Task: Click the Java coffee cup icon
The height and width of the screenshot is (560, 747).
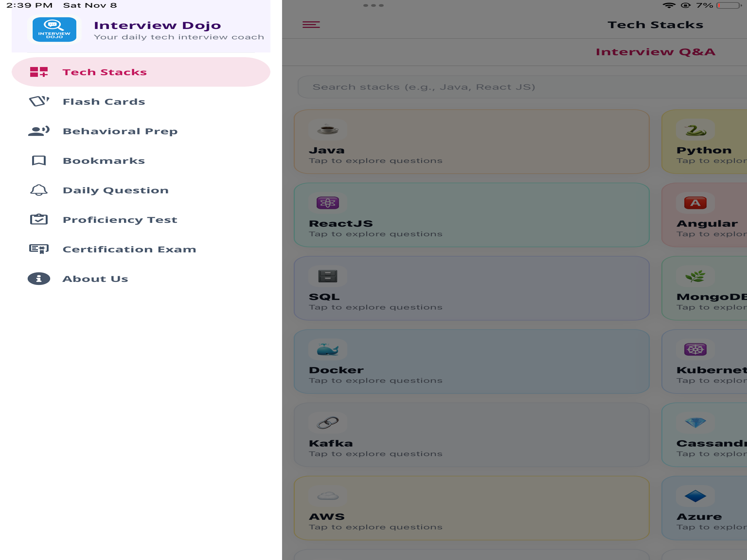Action: tap(328, 129)
